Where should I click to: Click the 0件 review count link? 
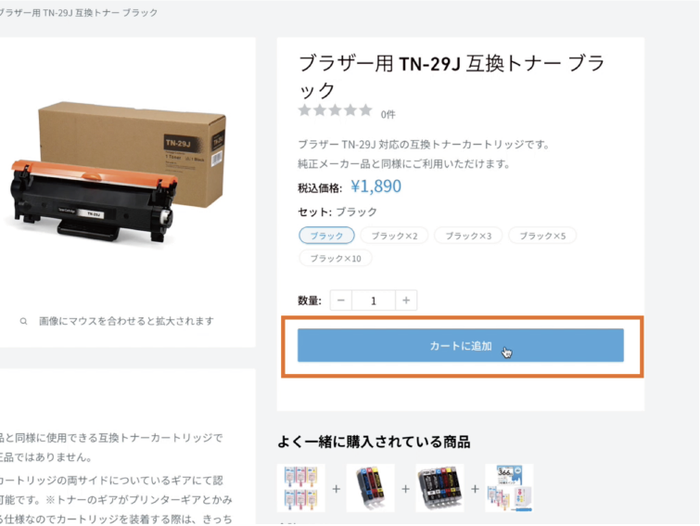click(388, 114)
